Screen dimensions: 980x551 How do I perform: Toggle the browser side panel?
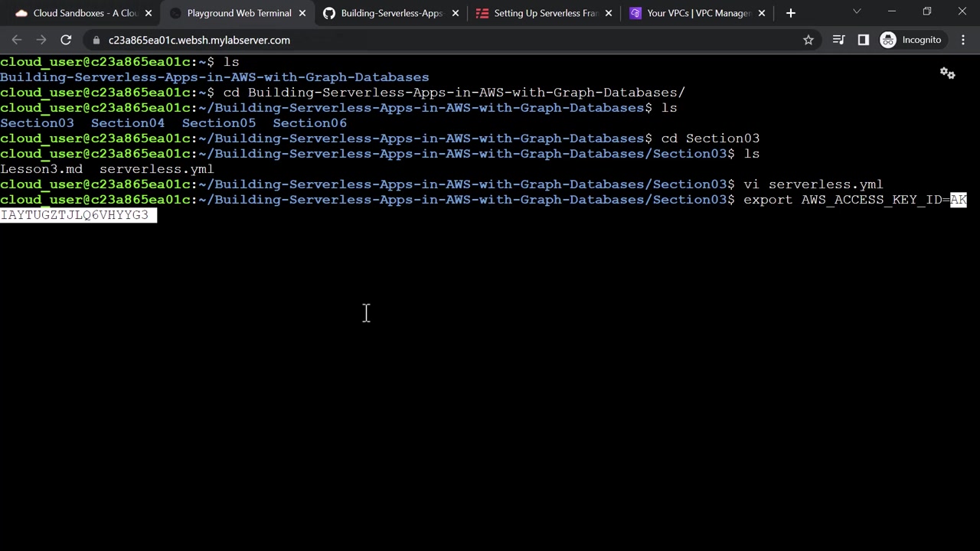[864, 40]
